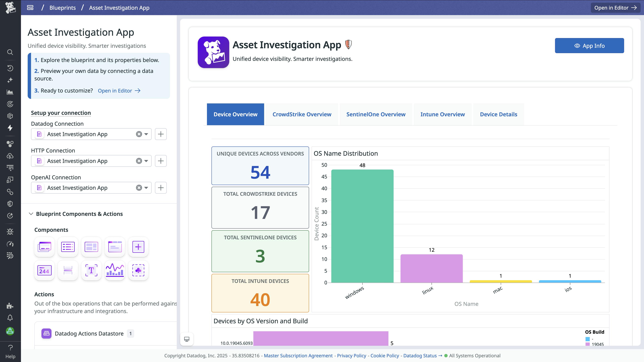Clear the HTTP Connection selection

(139, 161)
